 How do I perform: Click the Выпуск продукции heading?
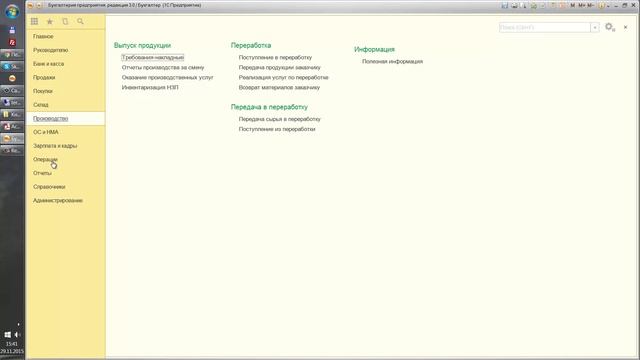142,45
